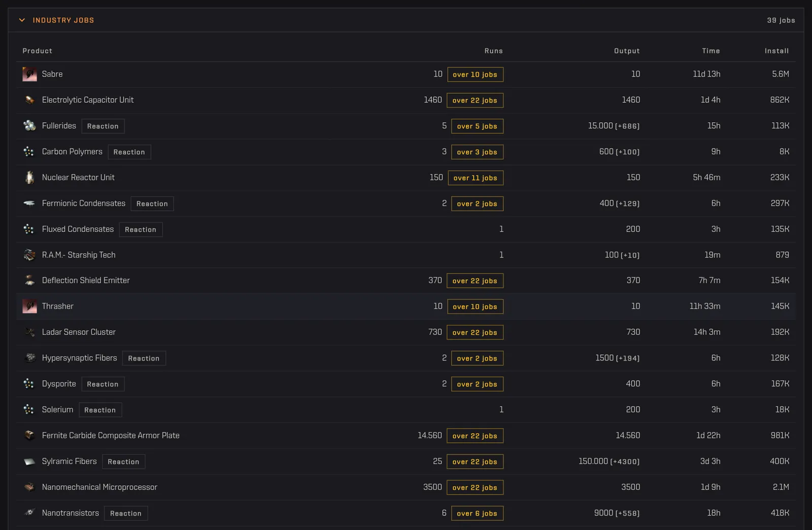Click the Nanotransistors icon
This screenshot has width=812, height=530.
(x=29, y=513)
